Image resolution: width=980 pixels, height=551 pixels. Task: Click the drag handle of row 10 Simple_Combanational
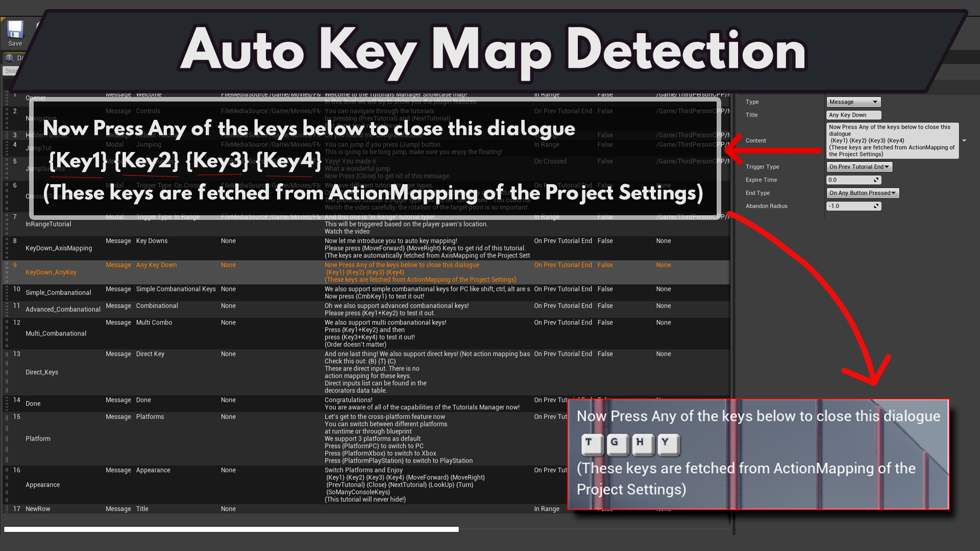(7, 292)
